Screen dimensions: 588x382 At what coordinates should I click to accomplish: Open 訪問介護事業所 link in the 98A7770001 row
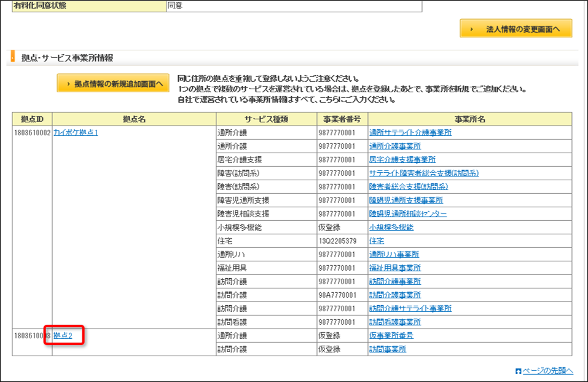tap(395, 295)
